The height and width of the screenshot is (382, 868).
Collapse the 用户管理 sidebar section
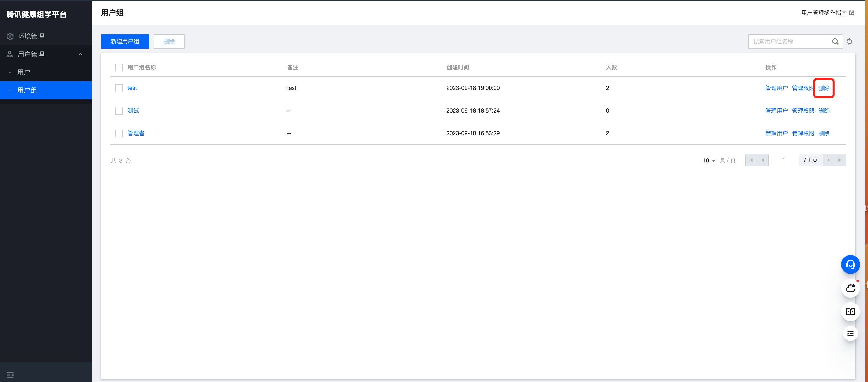(x=80, y=54)
